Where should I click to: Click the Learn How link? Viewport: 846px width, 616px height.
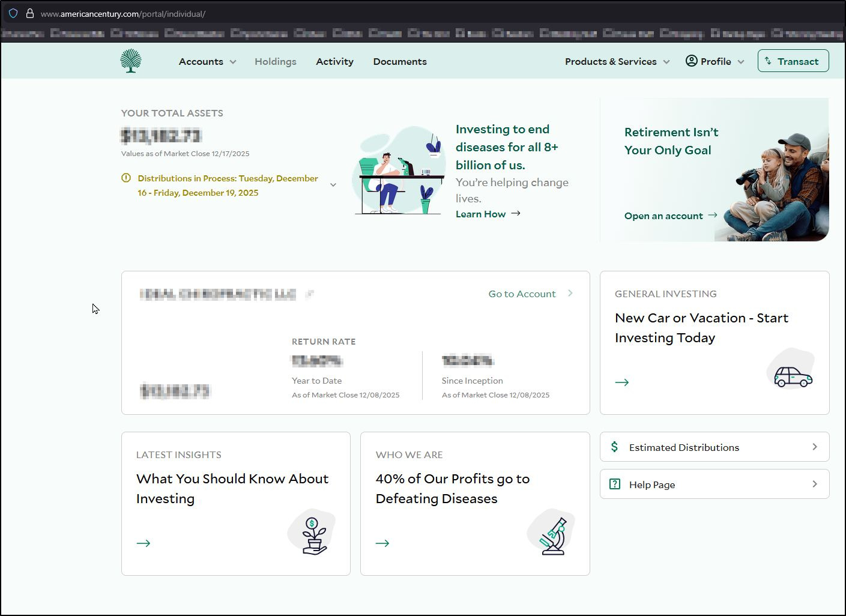tap(480, 214)
